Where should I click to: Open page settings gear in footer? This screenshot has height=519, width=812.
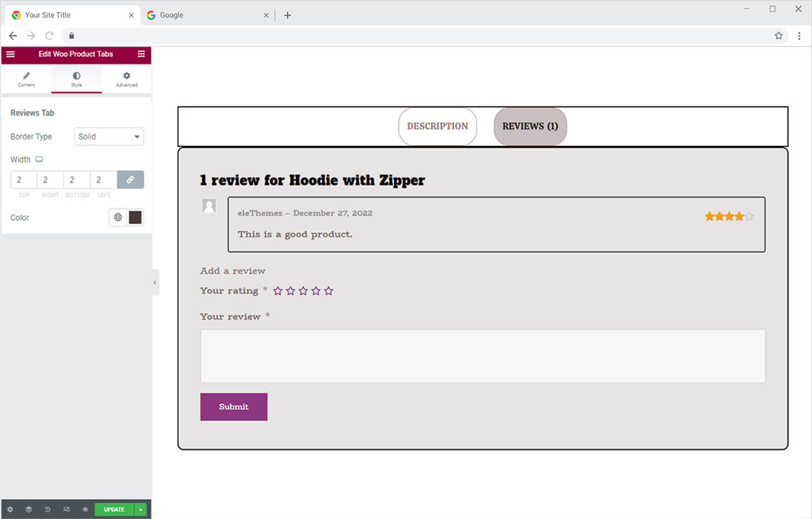10,509
